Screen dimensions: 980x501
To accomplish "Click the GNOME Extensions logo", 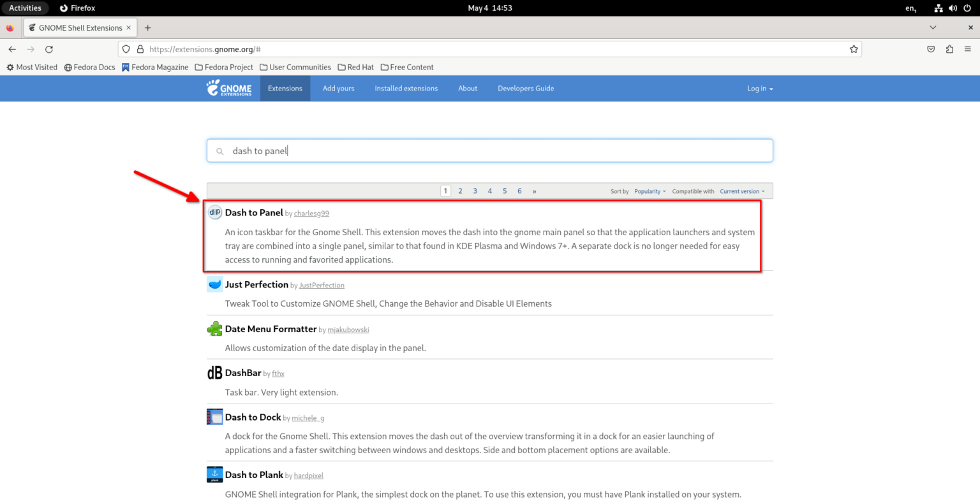I will [x=229, y=88].
